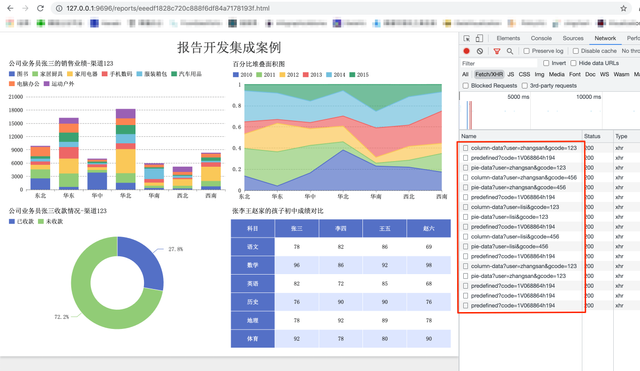The width and height of the screenshot is (640, 371).
Task: Click the 数学 row label in table
Action: tap(253, 265)
